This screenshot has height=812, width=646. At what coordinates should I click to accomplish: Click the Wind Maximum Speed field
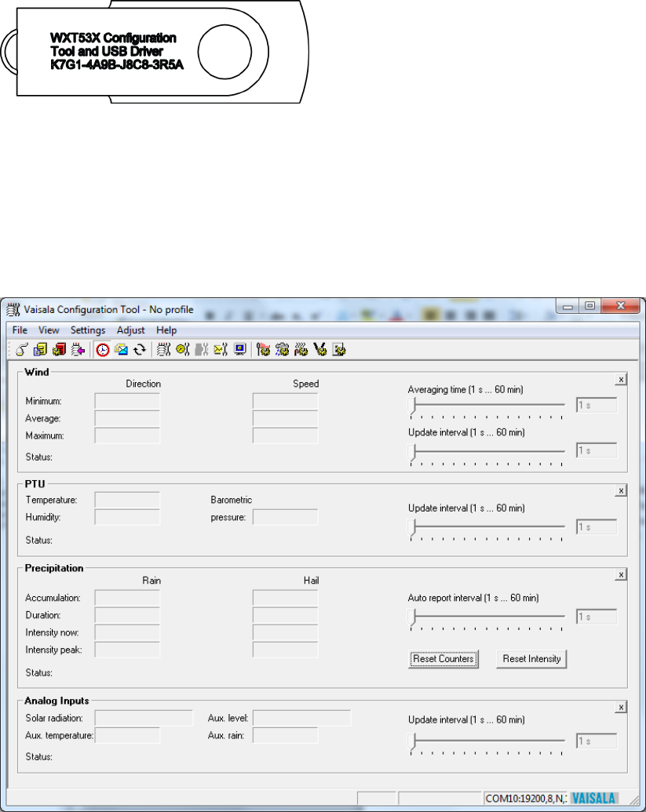pyautogui.click(x=286, y=435)
